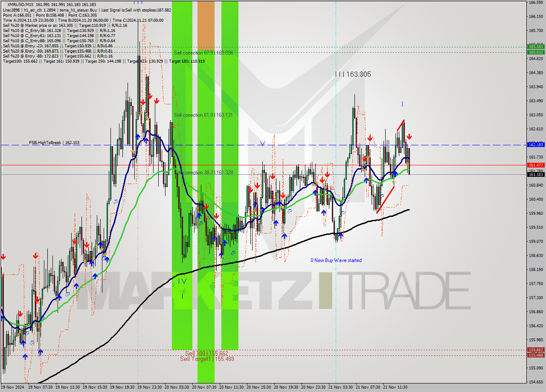Click the green 165.181 price tag
This screenshot has width=546, height=392.
[536, 46]
